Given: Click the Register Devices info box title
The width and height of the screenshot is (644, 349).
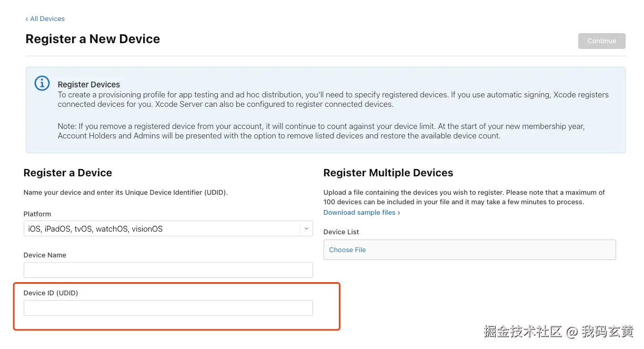Looking at the screenshot, I should pos(89,85).
